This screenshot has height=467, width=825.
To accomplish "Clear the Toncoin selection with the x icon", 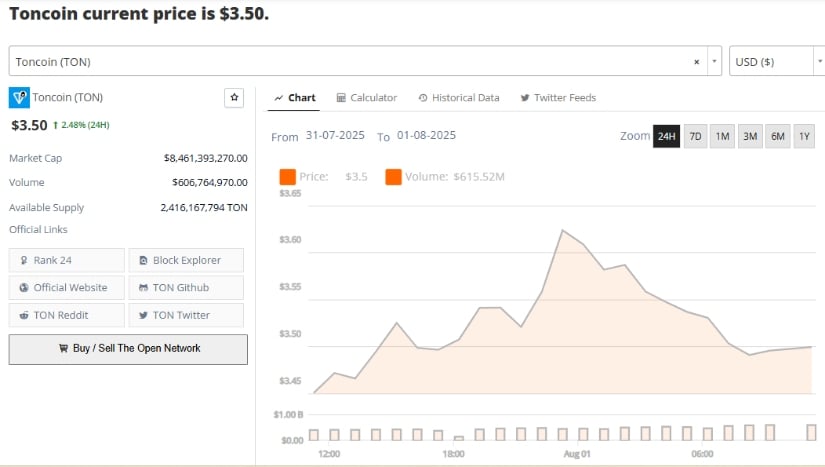I will click(x=697, y=62).
